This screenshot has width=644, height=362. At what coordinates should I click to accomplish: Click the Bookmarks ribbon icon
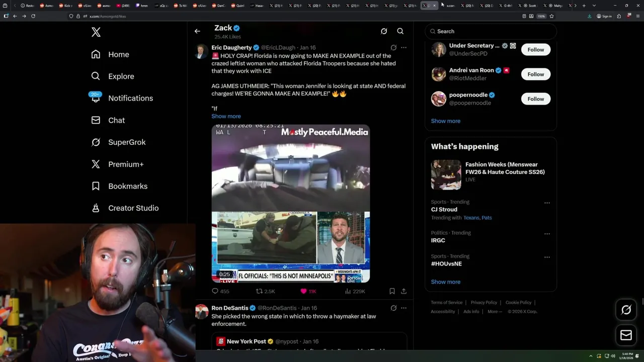96,186
